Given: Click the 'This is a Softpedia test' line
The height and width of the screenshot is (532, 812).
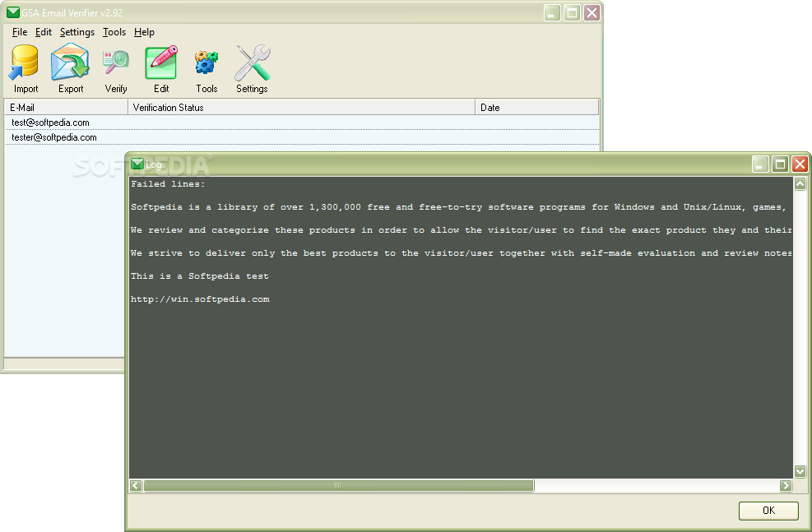Looking at the screenshot, I should pyautogui.click(x=199, y=276).
